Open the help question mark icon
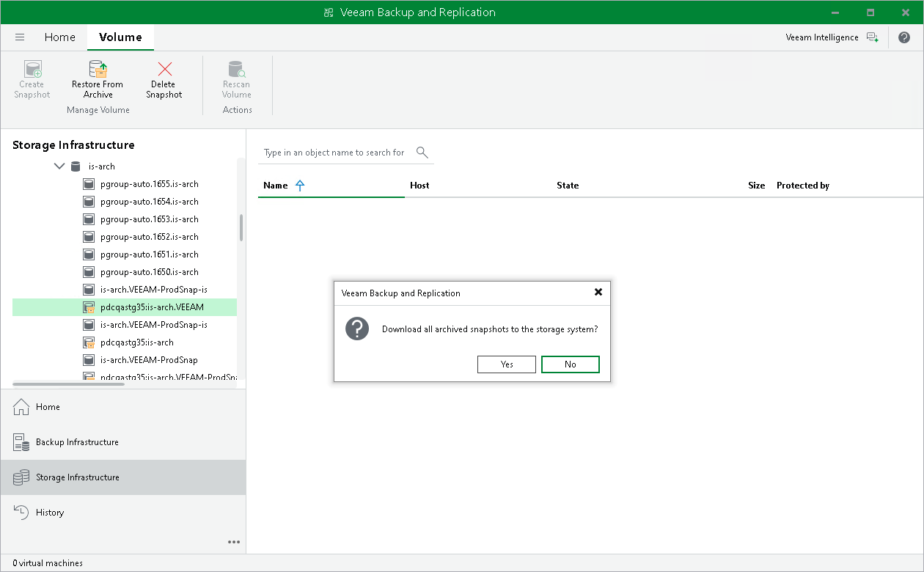 (904, 37)
